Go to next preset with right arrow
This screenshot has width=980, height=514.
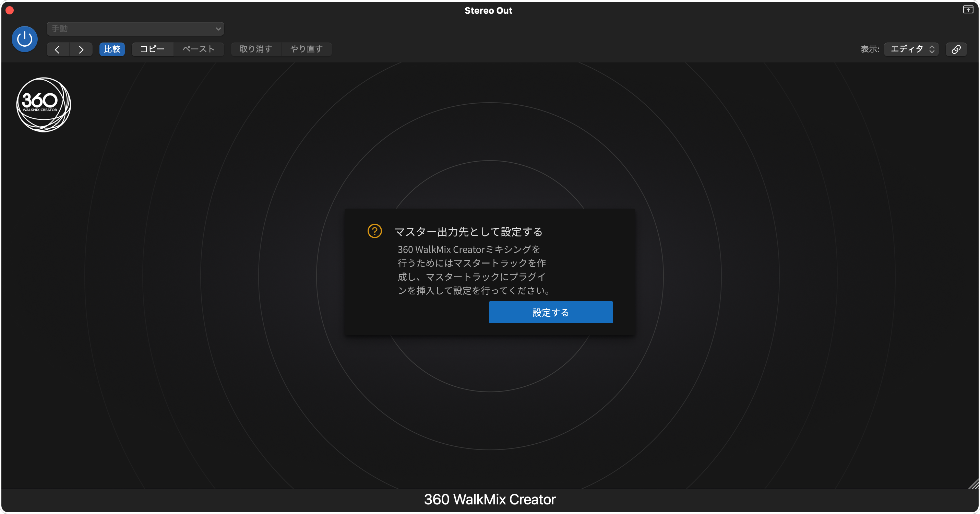point(81,49)
